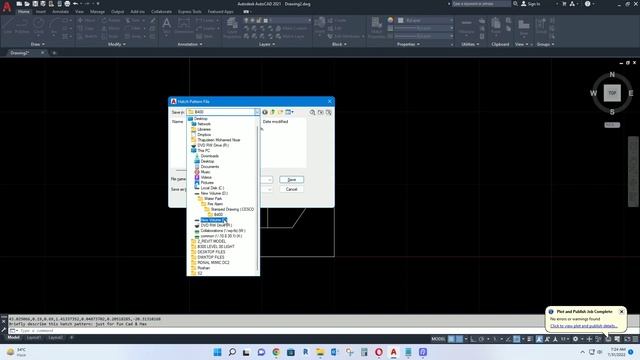Click the Up one level icon in dialog

[273, 112]
